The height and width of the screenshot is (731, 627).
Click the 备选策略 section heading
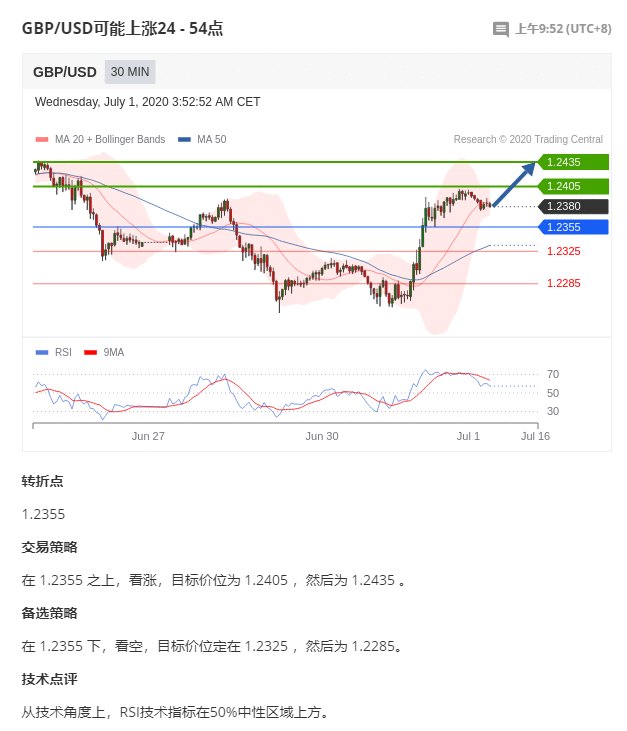(x=49, y=614)
